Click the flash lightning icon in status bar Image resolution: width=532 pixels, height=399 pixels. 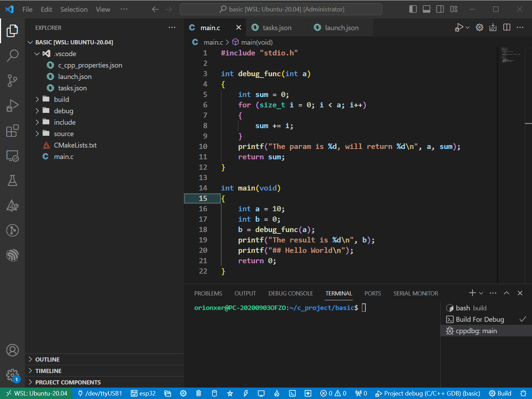pos(246,393)
